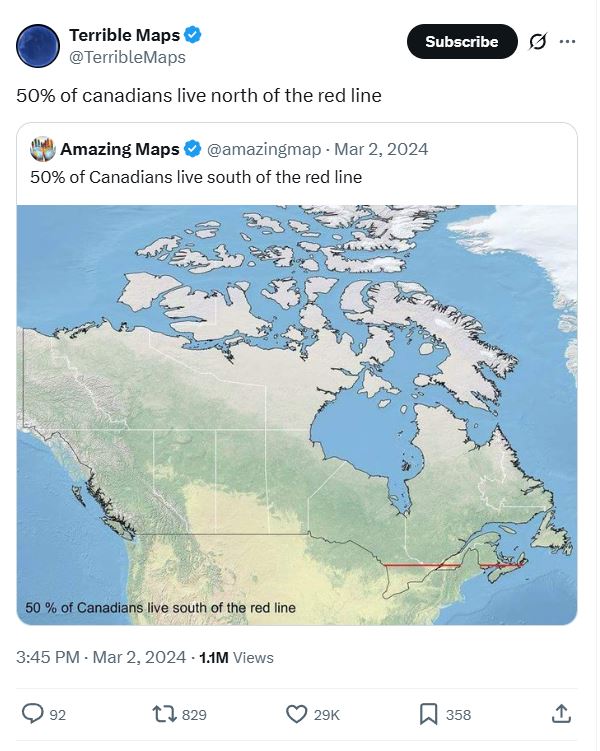
Task: Click Amazing Maps verified badge
Action: pyautogui.click(x=192, y=149)
